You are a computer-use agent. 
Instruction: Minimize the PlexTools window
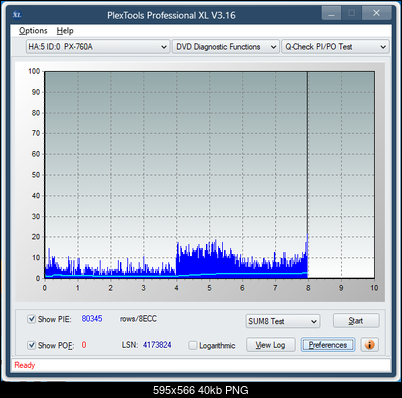tap(331, 13)
